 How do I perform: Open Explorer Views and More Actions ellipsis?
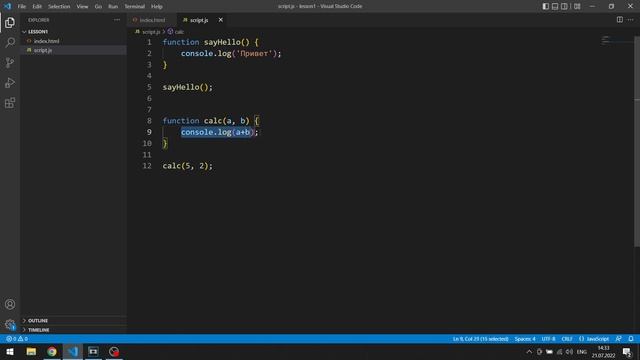[117, 20]
